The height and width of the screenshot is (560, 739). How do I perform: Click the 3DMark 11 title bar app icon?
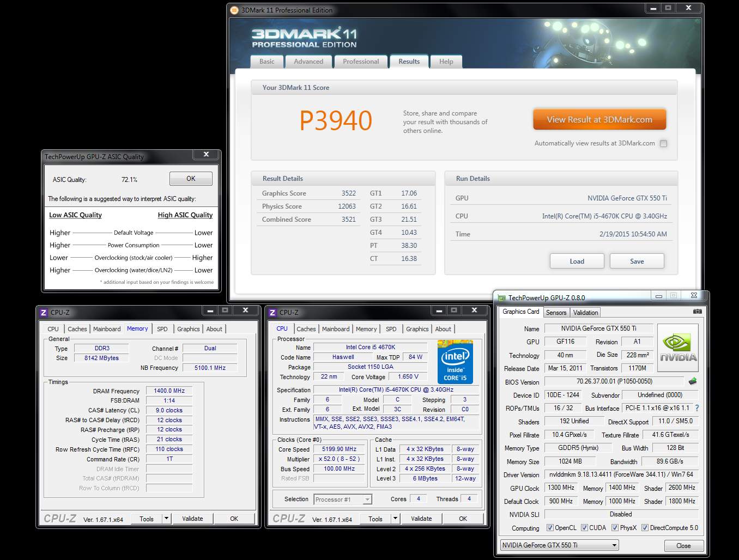(x=234, y=10)
